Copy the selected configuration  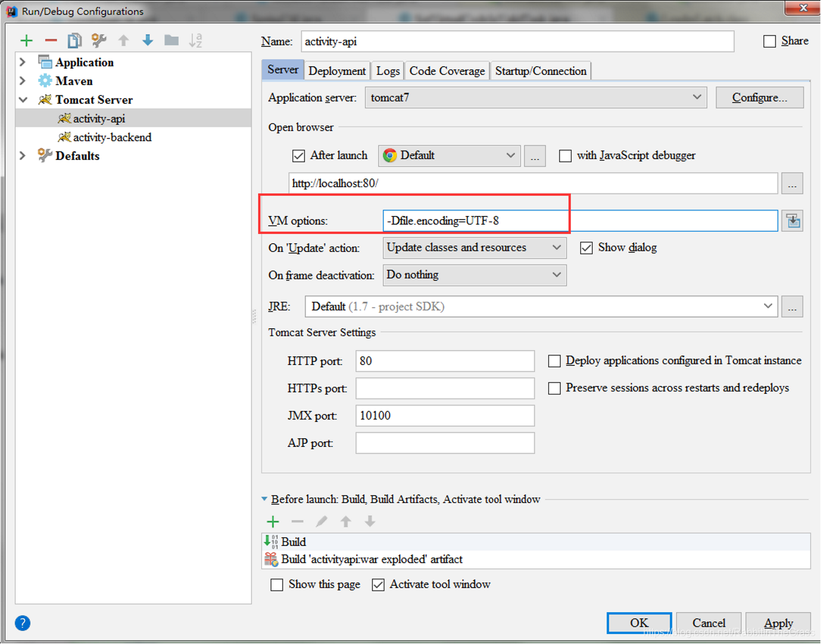(74, 41)
